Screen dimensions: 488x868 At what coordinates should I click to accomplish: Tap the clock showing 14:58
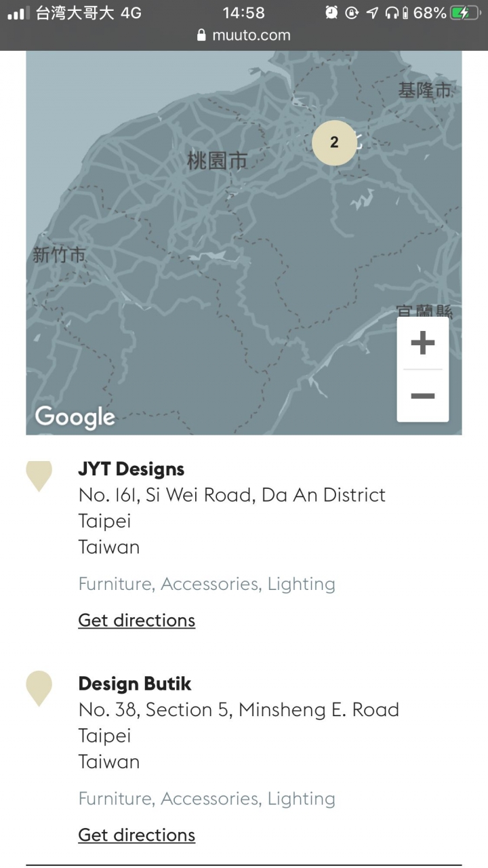243,12
